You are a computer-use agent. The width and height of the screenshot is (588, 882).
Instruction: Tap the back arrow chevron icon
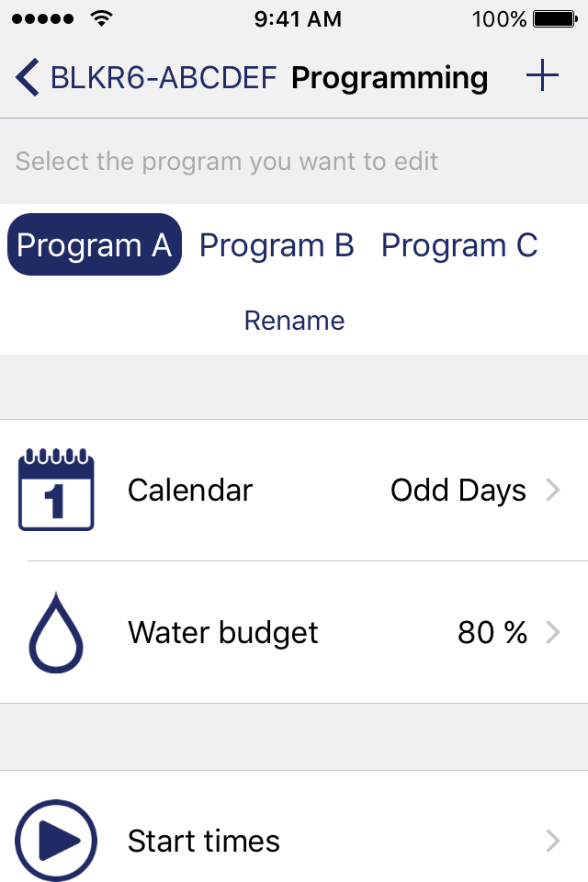(27, 77)
